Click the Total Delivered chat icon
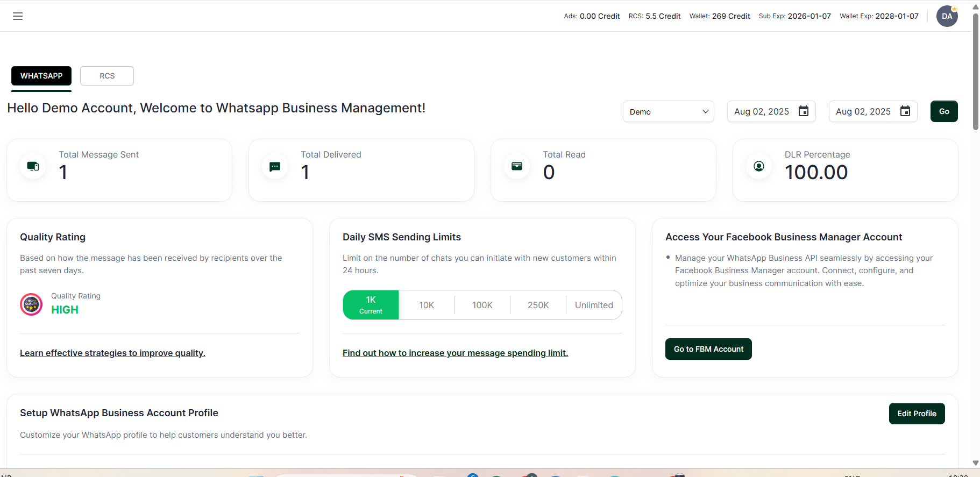 pos(275,167)
